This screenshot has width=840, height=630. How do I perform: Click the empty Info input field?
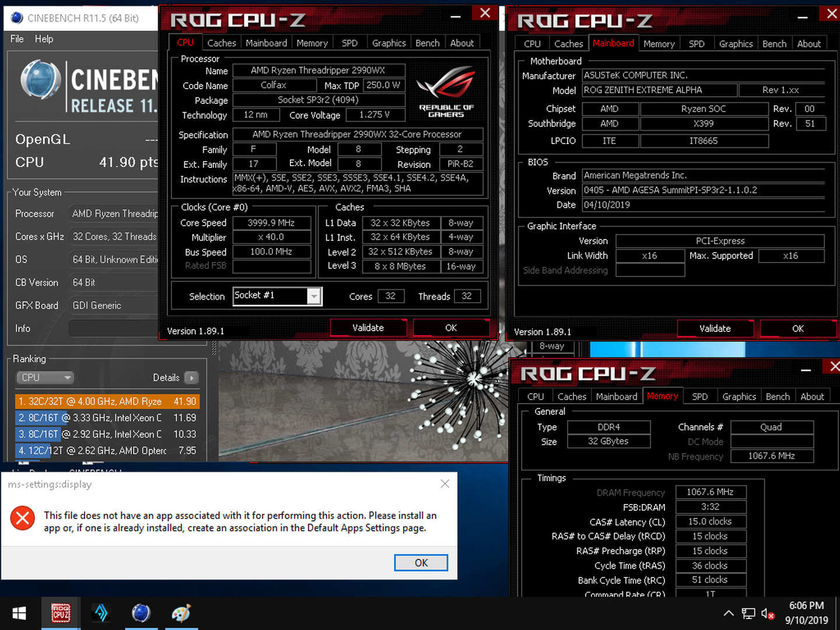(x=113, y=328)
